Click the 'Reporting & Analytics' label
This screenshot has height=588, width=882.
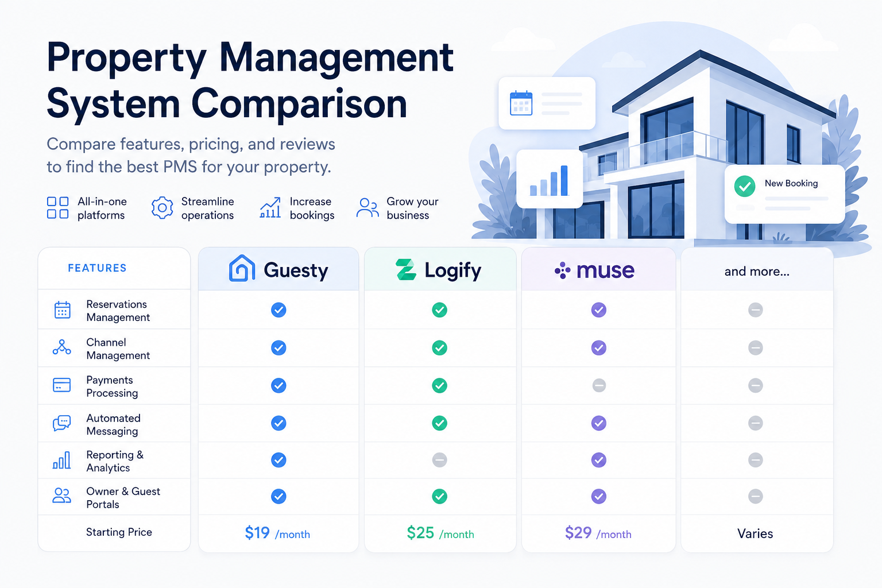[115, 461]
